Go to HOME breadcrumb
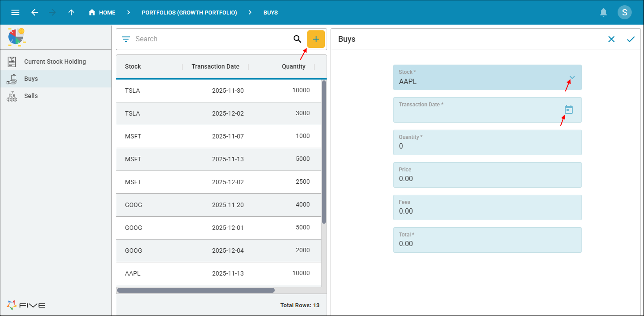Viewport: 644px width, 316px height. pyautogui.click(x=102, y=12)
